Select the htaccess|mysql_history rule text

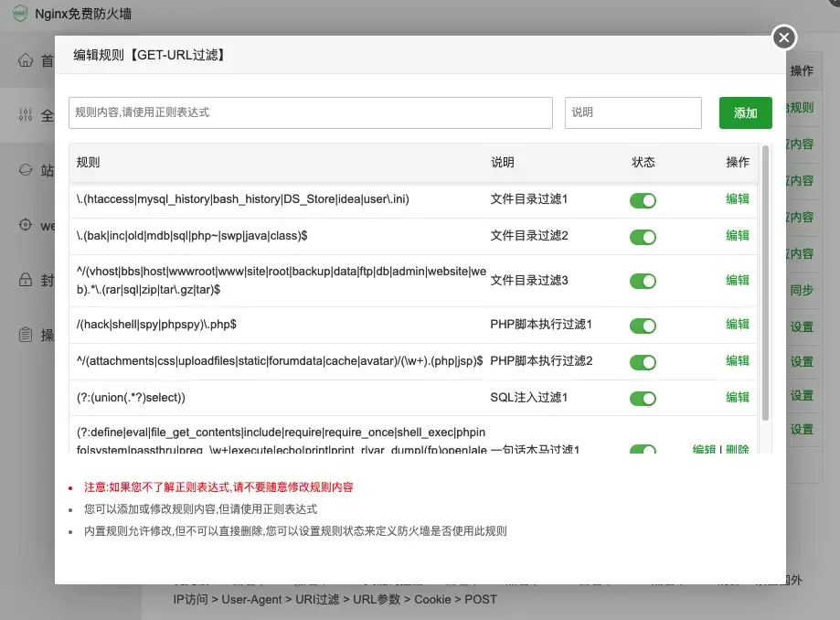click(243, 198)
